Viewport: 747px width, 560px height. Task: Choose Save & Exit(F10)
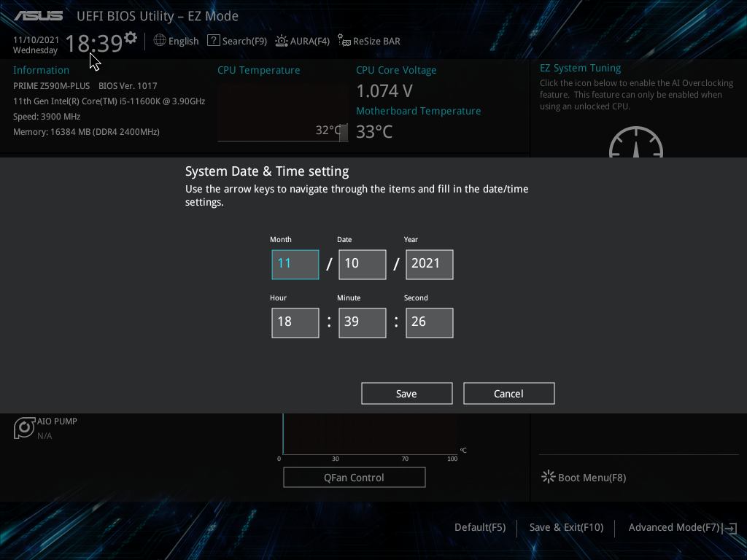(566, 527)
